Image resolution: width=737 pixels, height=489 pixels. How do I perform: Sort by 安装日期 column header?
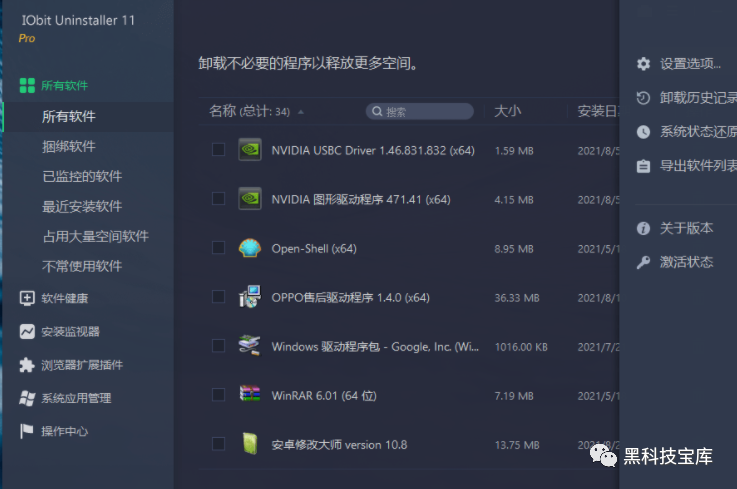(x=598, y=111)
